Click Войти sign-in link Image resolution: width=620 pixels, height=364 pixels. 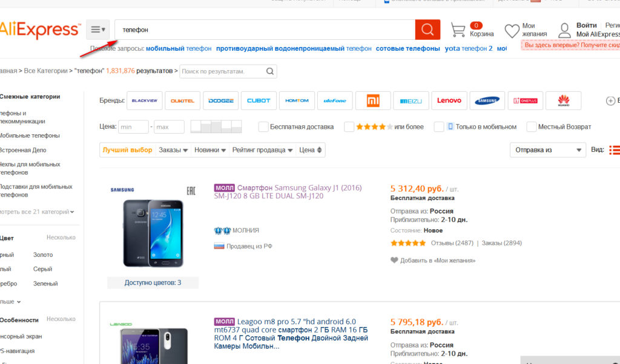[x=586, y=25]
